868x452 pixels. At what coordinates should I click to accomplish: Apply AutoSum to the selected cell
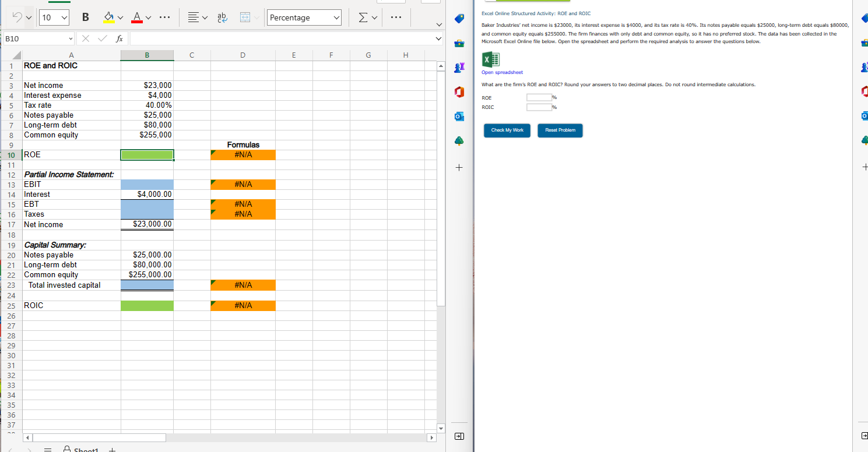362,17
